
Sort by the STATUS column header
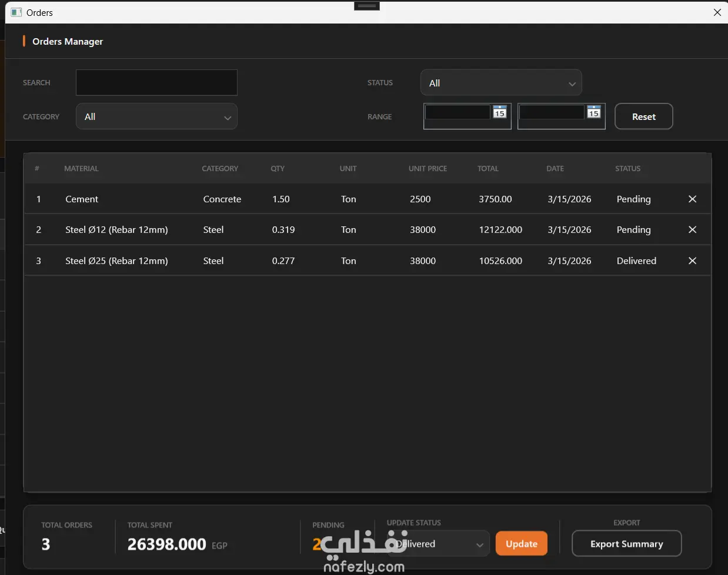pyautogui.click(x=628, y=169)
